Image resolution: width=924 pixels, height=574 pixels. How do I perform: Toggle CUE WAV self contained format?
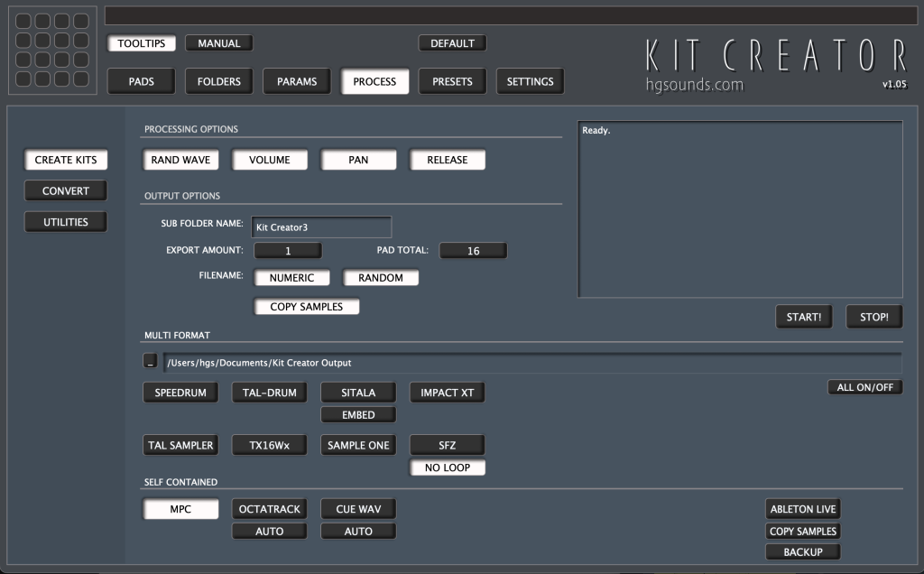coord(358,509)
